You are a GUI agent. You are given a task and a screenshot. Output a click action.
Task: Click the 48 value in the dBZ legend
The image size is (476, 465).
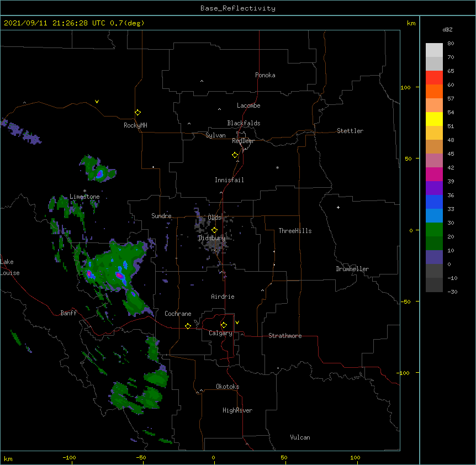click(451, 140)
